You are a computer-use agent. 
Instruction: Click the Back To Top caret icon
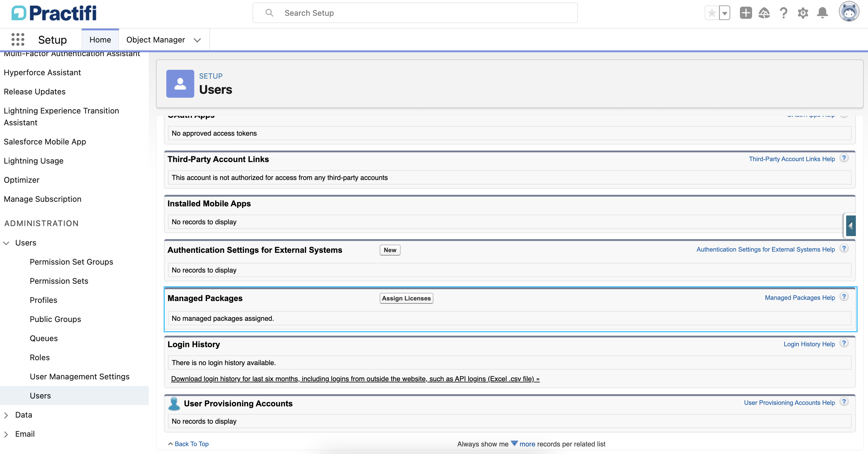(171, 444)
